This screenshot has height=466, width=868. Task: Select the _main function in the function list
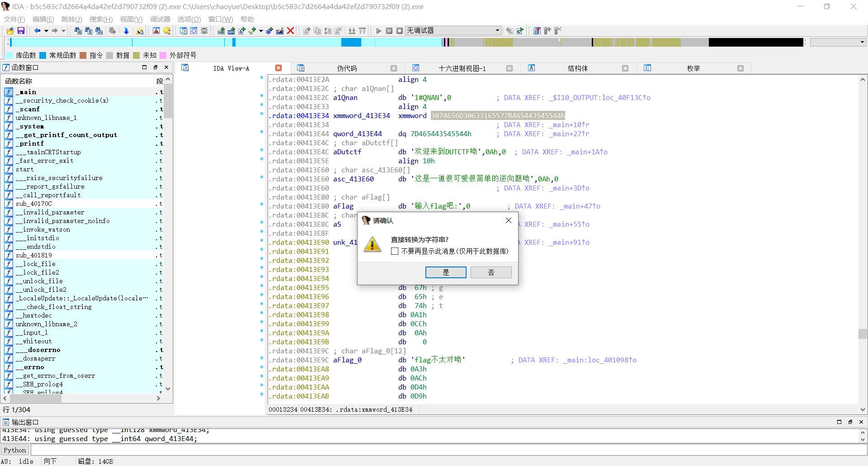(27, 92)
